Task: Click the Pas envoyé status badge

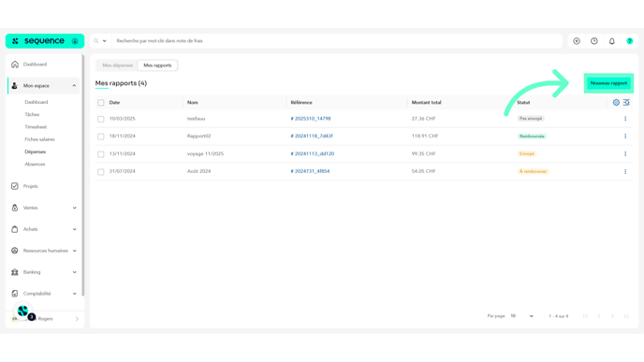Action: click(x=531, y=119)
